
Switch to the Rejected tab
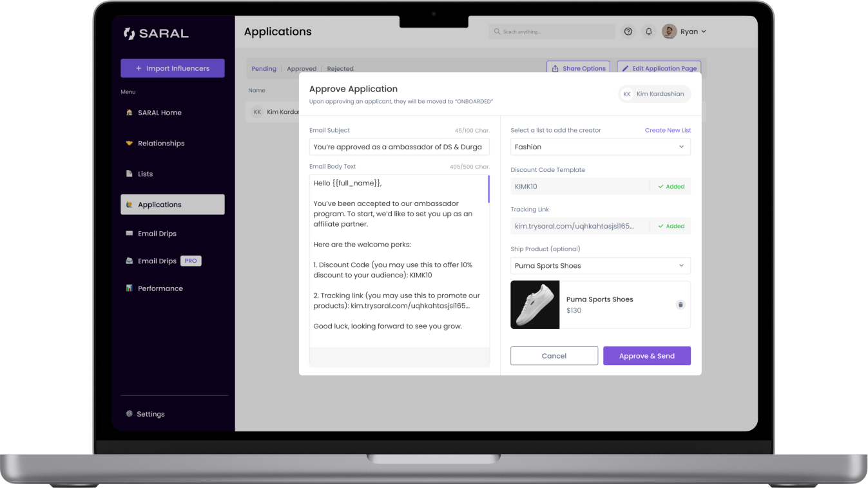pyautogui.click(x=340, y=69)
